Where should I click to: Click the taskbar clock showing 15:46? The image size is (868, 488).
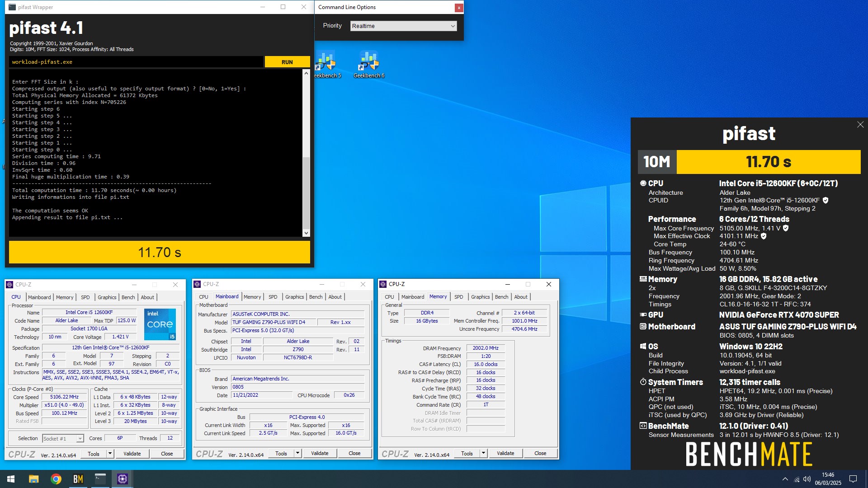[828, 479]
